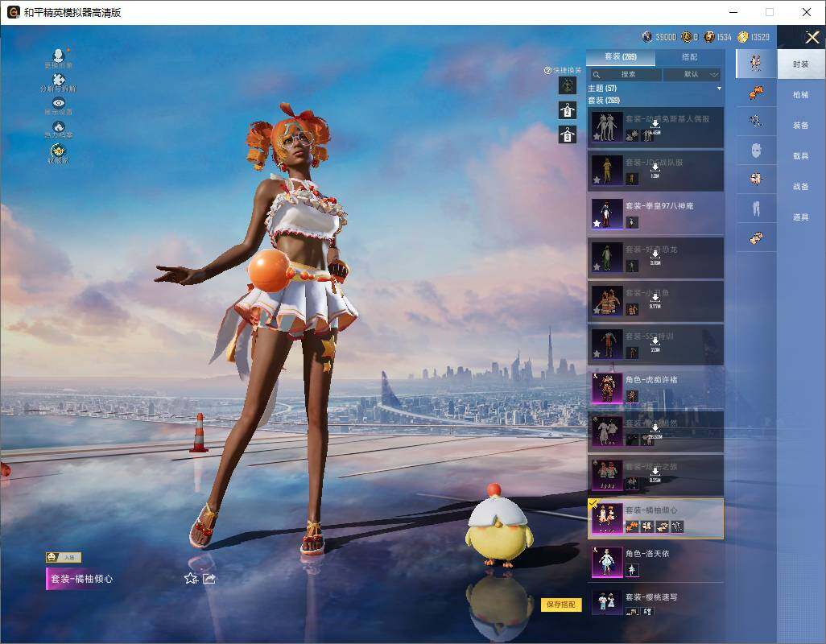This screenshot has height=644, width=826.
Task: Click the 13529 gold balance
Action: tap(760, 37)
